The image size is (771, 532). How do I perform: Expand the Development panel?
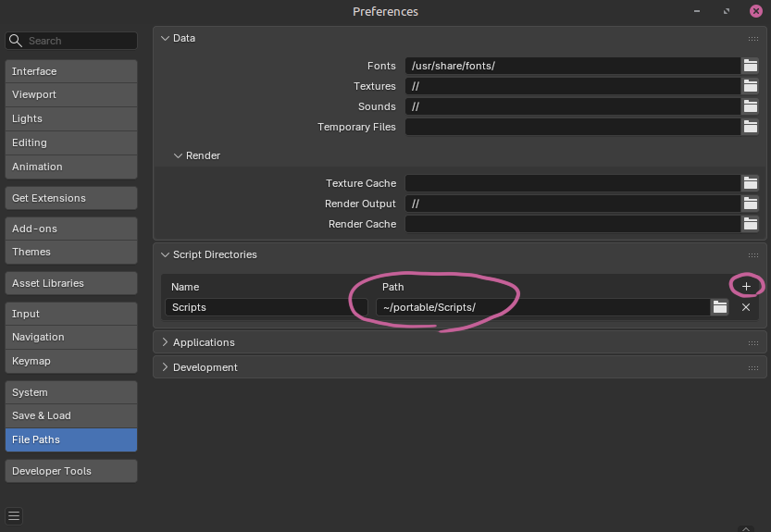click(165, 367)
